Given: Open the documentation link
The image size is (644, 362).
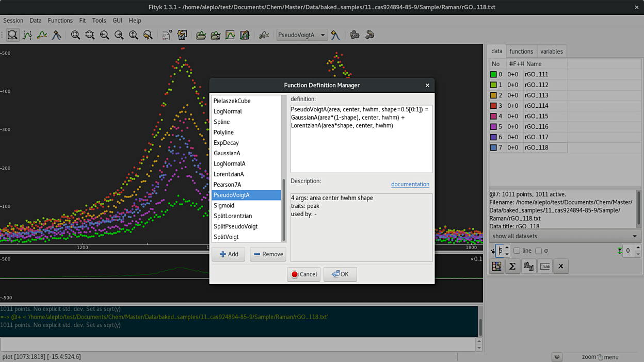Looking at the screenshot, I should (x=410, y=184).
